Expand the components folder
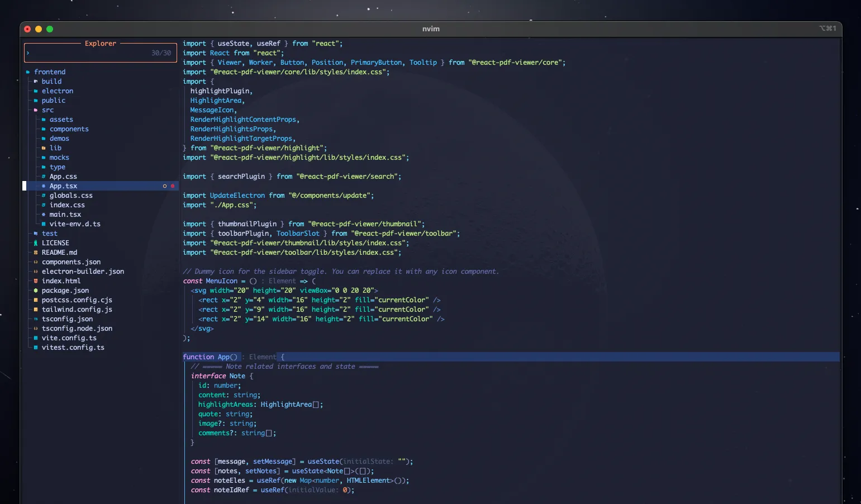Viewport: 861px width, 504px height. (69, 129)
